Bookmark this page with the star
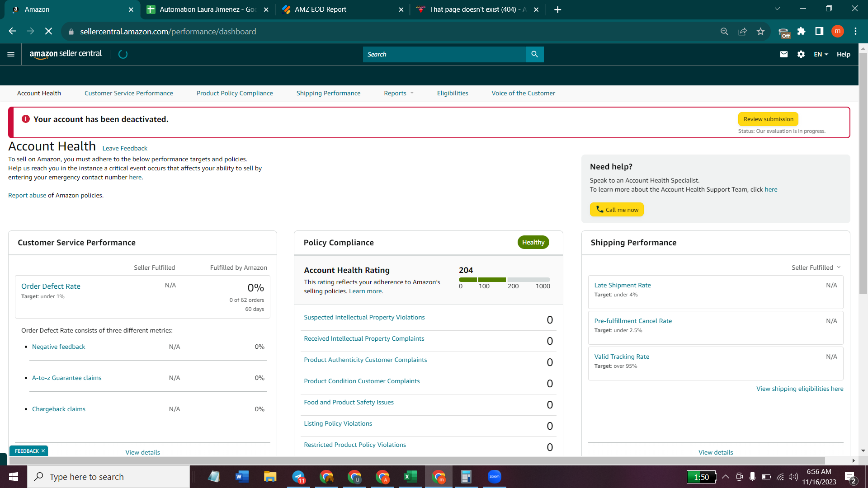The image size is (868, 488). point(760,31)
